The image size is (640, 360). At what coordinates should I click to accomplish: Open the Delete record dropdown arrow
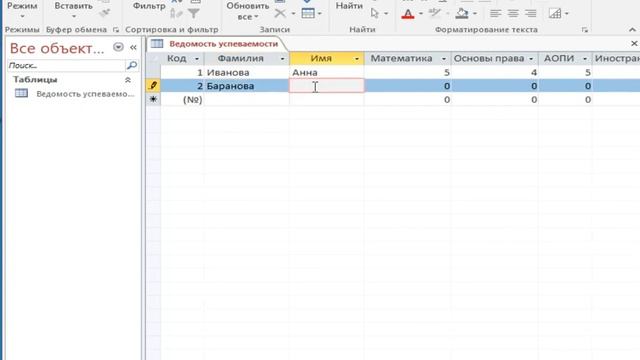pos(293,14)
